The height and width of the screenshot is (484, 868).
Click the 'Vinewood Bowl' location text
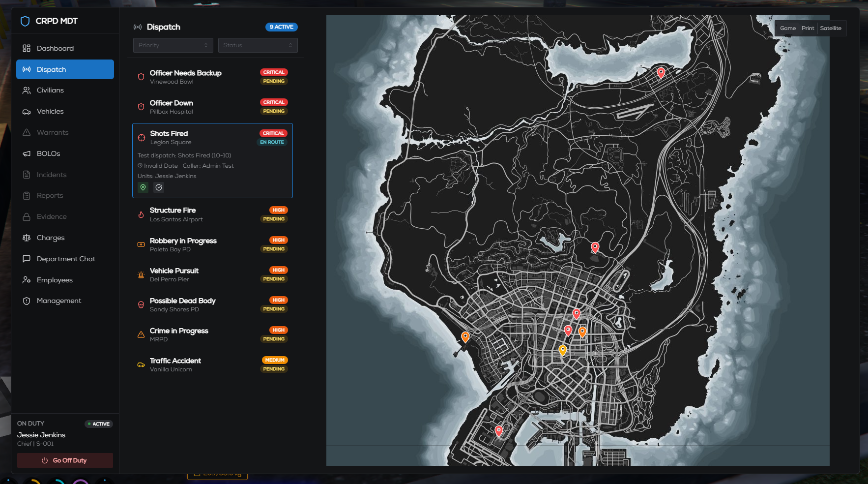(172, 82)
